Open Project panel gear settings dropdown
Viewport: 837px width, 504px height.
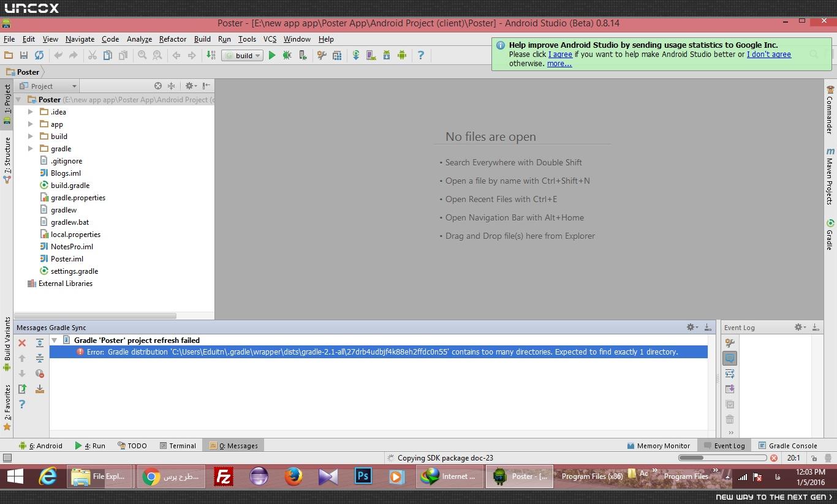[191, 86]
